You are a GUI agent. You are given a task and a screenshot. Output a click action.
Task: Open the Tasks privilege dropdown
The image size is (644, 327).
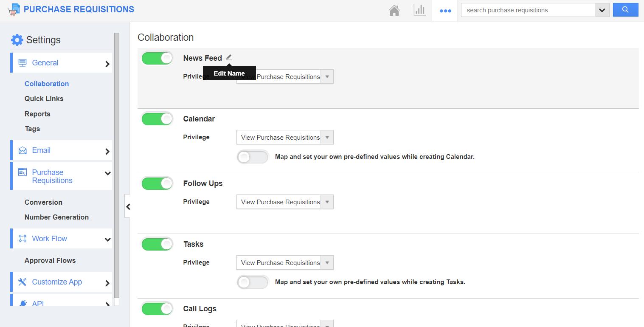(285, 262)
